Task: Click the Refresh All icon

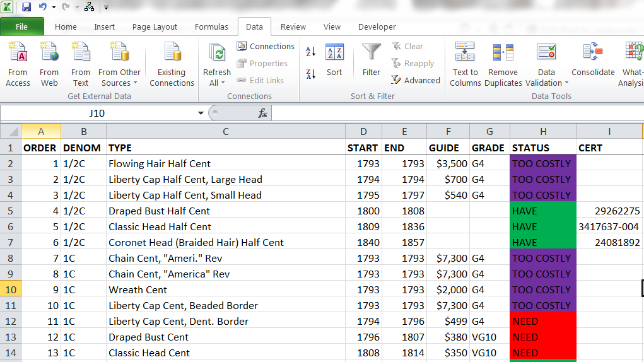Action: 217,54
